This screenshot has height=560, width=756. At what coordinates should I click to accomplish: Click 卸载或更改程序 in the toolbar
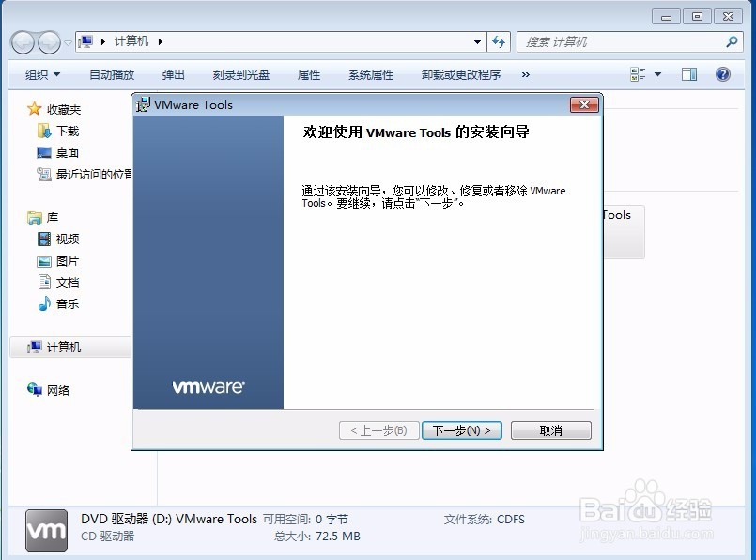click(x=461, y=75)
